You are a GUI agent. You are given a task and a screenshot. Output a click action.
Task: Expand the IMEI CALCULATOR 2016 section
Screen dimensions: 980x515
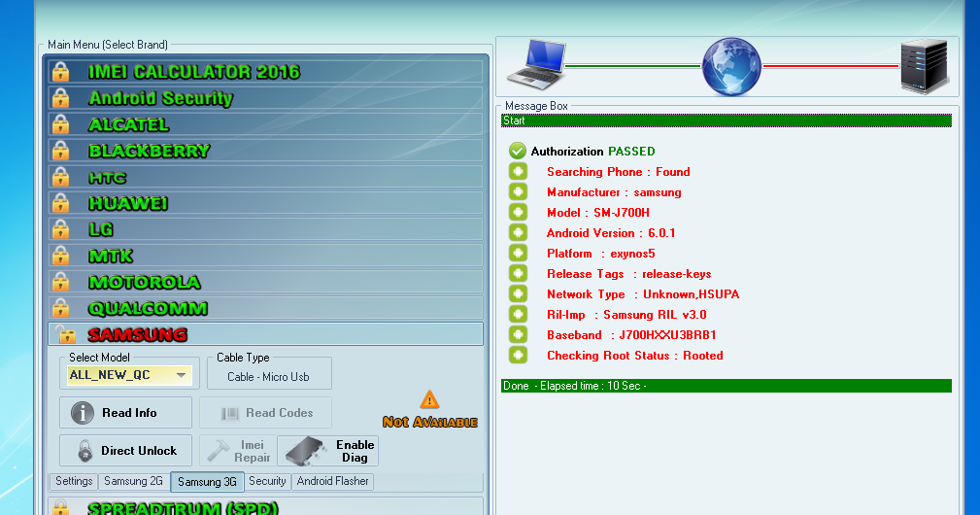265,72
